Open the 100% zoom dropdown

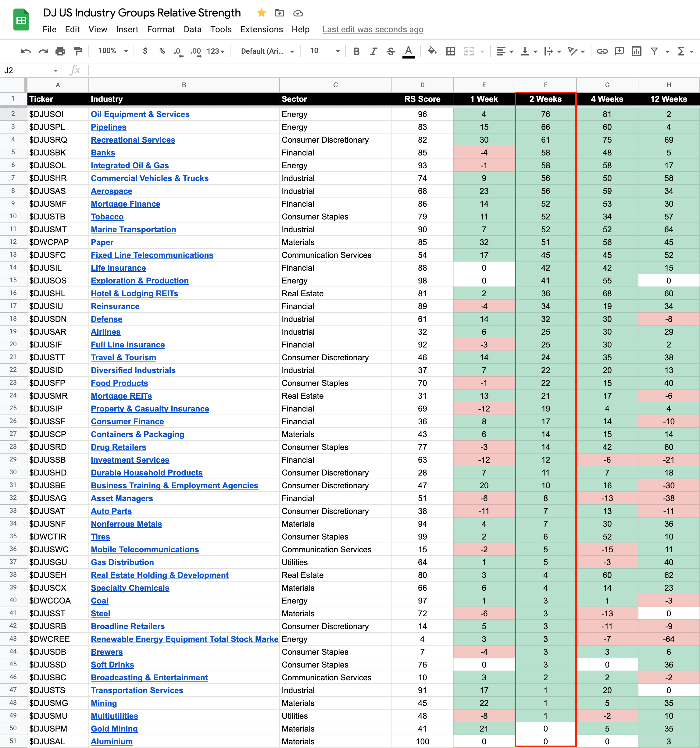(113, 51)
